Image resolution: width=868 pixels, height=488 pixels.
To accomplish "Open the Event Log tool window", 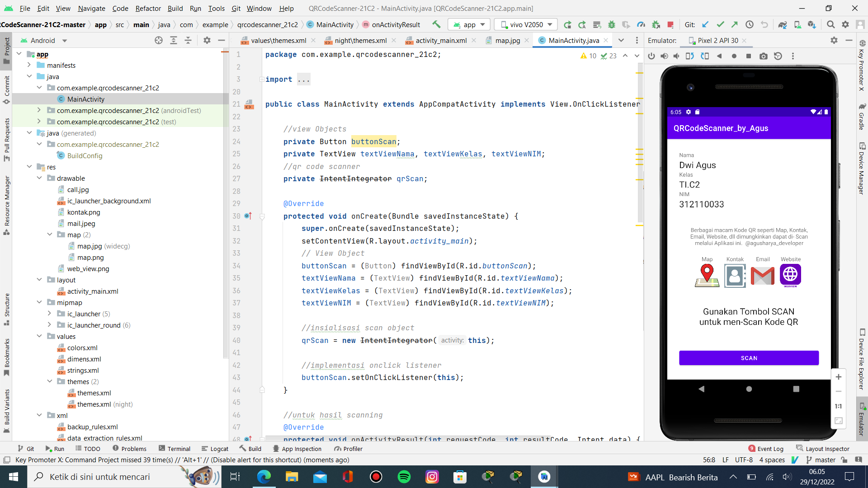I will pyautogui.click(x=766, y=449).
